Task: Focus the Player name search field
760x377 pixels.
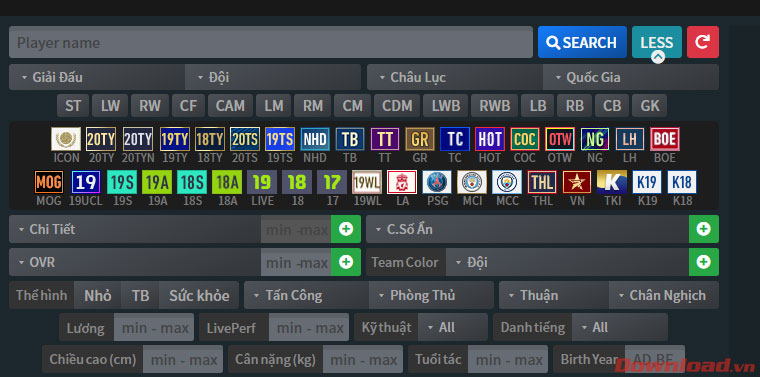Action: (271, 42)
